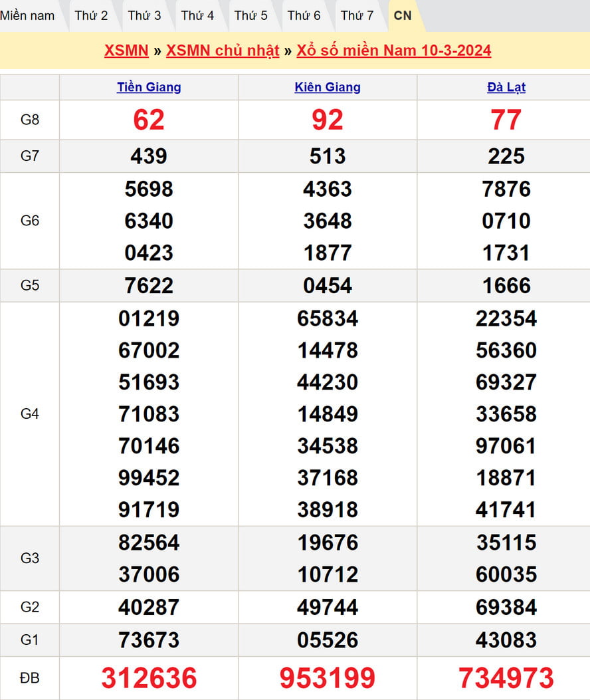The width and height of the screenshot is (590, 700).
Task: Select Kiên Giang special prize 953199
Action: point(328,678)
